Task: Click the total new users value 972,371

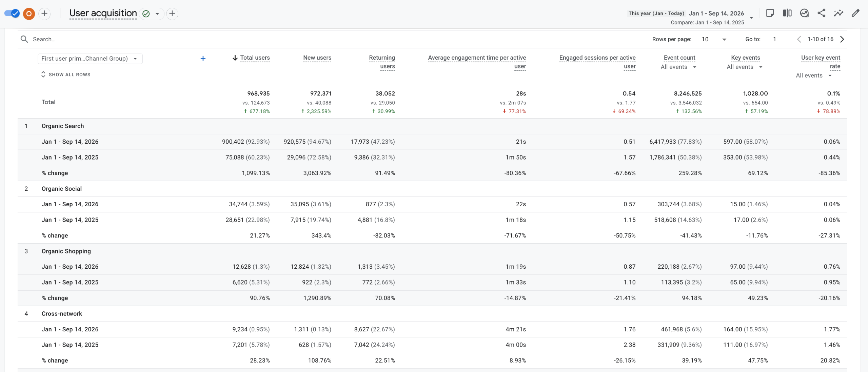Action: click(x=320, y=94)
